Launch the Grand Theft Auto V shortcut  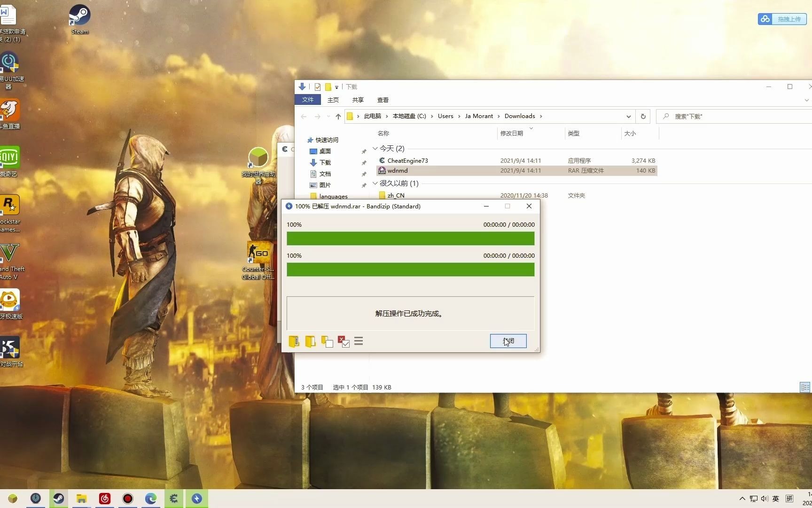point(10,261)
